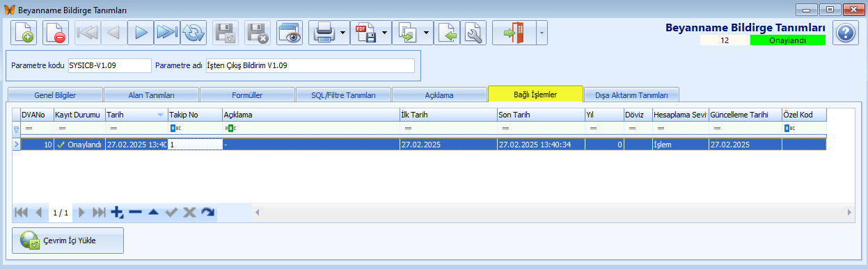Select the İşlem cell in Hesaplama Seviyesi
Image resolution: width=868 pixels, height=269 pixels.
tap(680, 144)
